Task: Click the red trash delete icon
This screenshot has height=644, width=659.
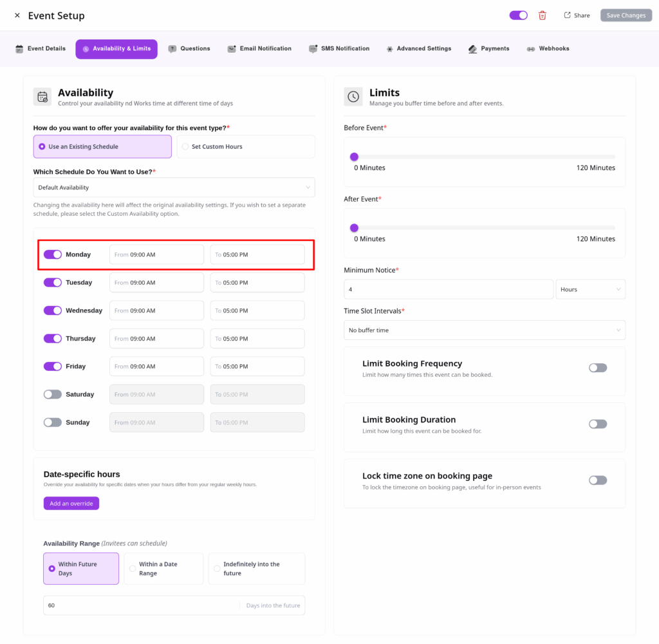Action: pyautogui.click(x=543, y=15)
